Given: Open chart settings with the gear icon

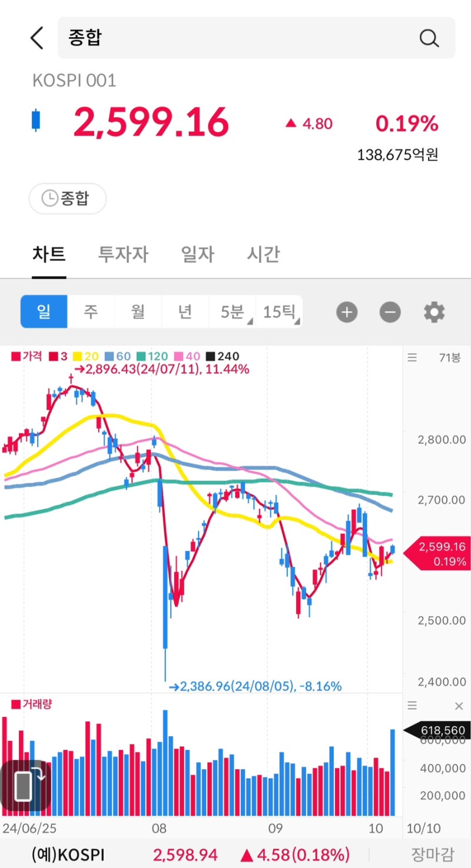Looking at the screenshot, I should [x=434, y=312].
